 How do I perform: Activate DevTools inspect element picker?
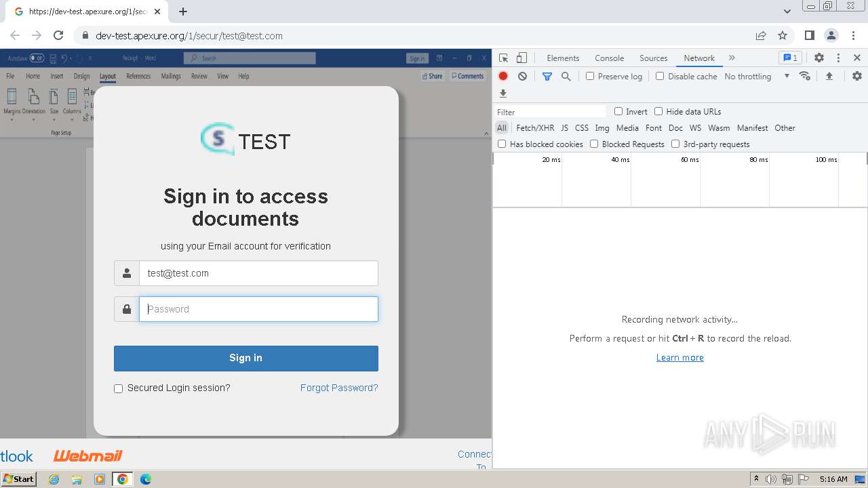[503, 58]
